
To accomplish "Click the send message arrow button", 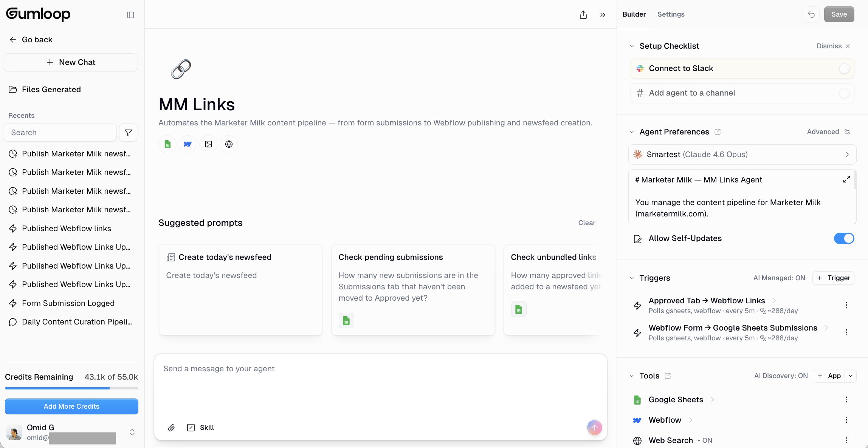I will [x=594, y=428].
